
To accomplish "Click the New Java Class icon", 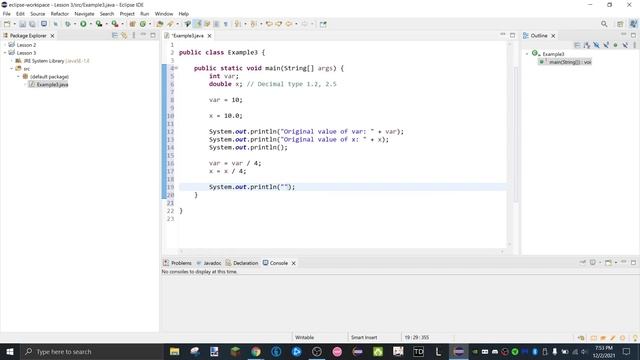I will (143, 24).
